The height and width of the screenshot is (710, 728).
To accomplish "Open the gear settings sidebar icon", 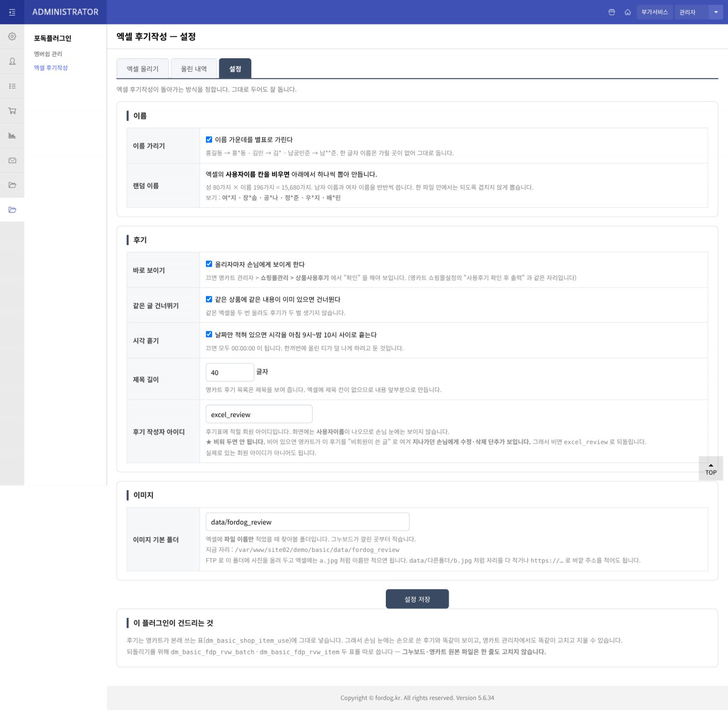I will coord(12,36).
